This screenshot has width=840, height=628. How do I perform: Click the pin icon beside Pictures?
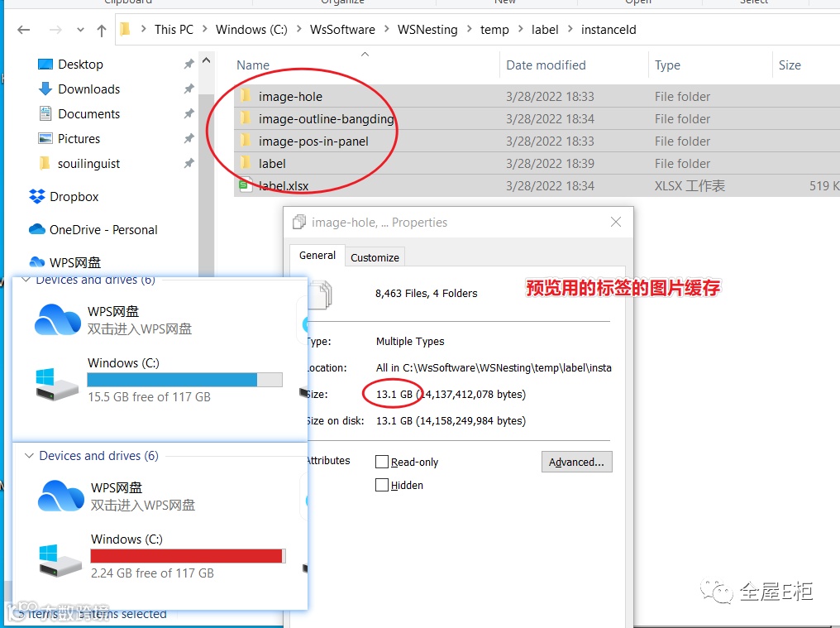pyautogui.click(x=189, y=138)
